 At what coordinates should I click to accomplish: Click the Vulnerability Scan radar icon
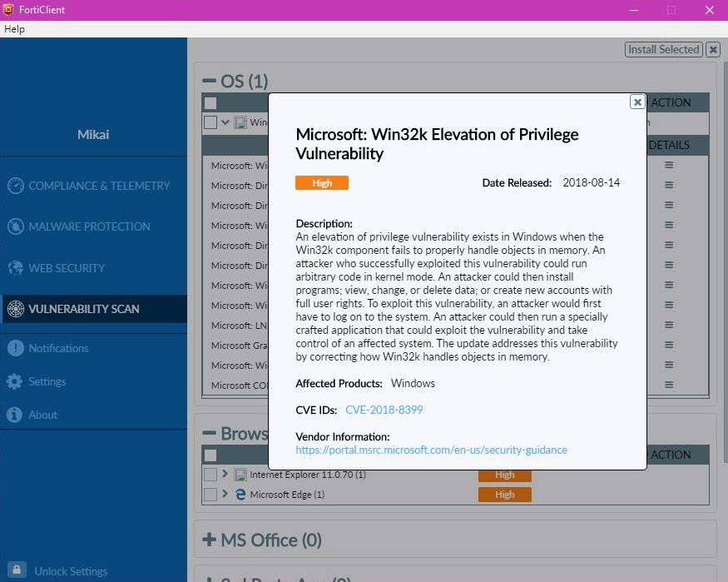(x=15, y=309)
